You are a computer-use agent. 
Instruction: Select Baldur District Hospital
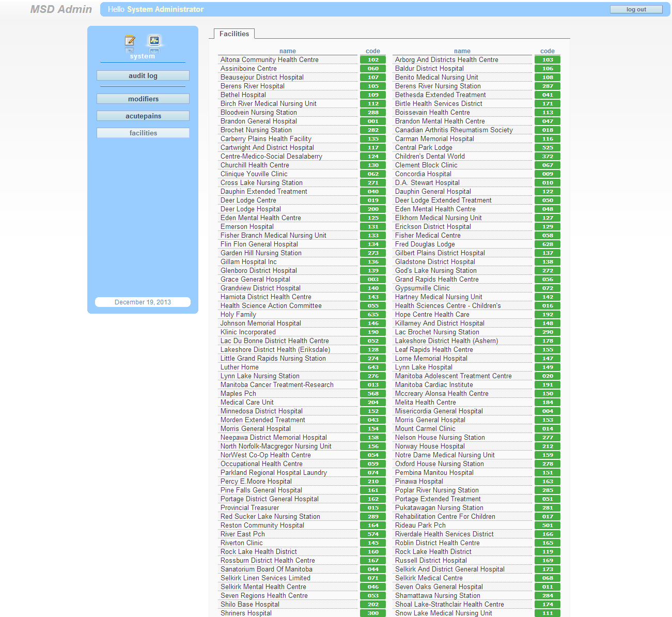(x=429, y=68)
